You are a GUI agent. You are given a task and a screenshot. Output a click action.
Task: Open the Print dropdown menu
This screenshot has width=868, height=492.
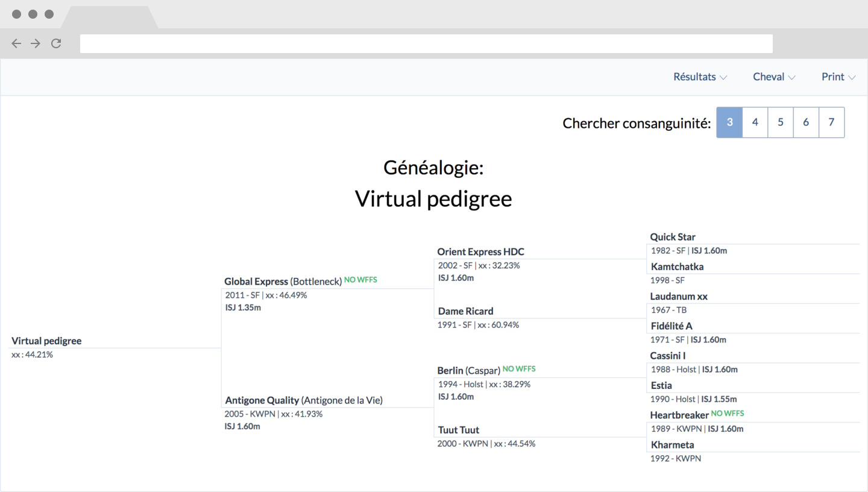(838, 77)
